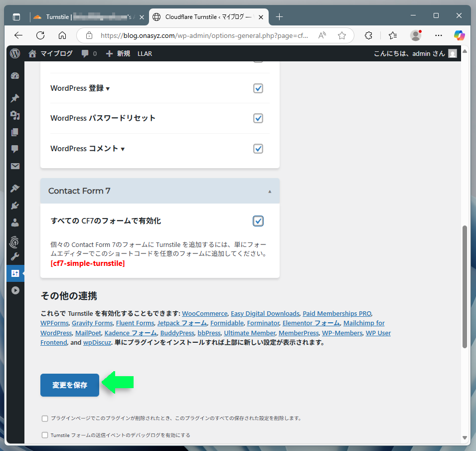
Task: Toggle すべての CF7のフォームで有効化 checkbox
Action: click(258, 221)
